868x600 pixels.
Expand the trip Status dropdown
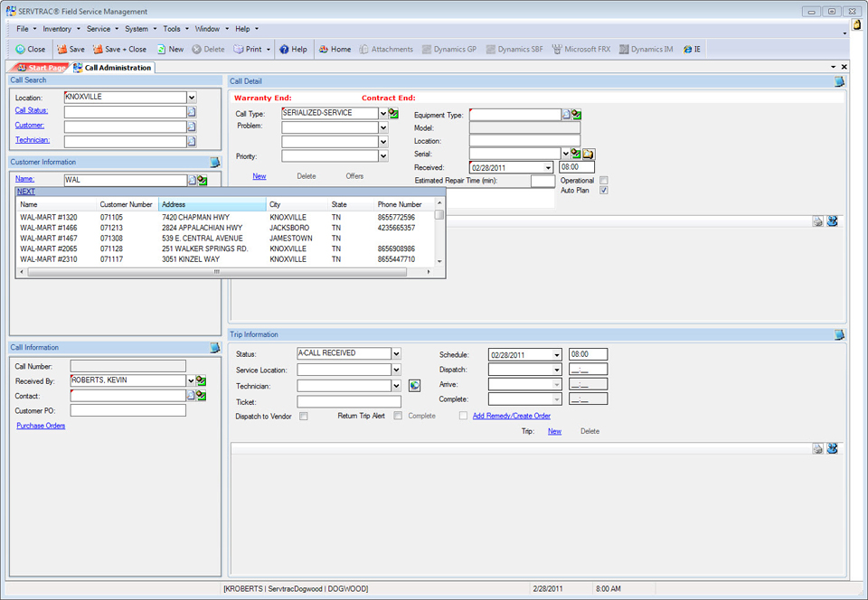coord(396,353)
